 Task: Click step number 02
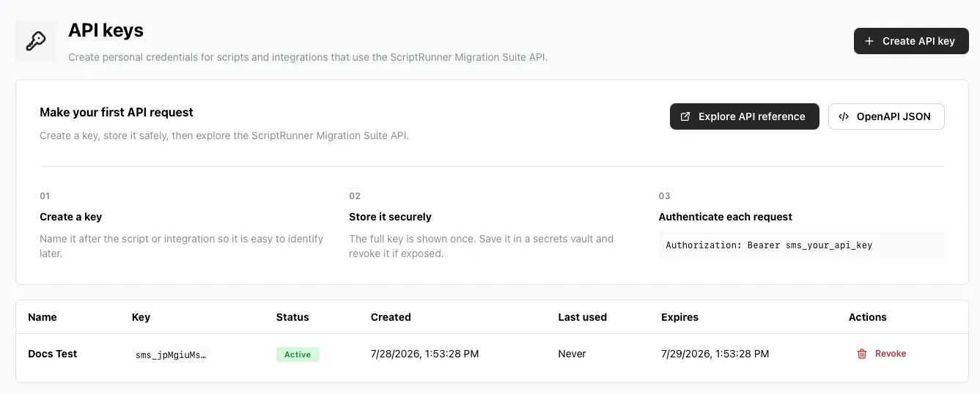355,196
